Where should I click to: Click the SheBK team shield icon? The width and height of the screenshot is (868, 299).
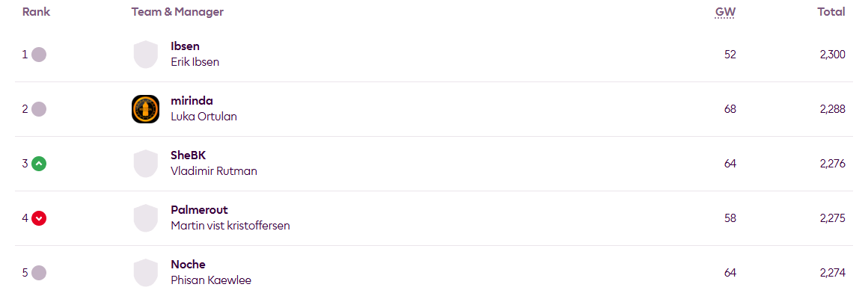point(145,164)
